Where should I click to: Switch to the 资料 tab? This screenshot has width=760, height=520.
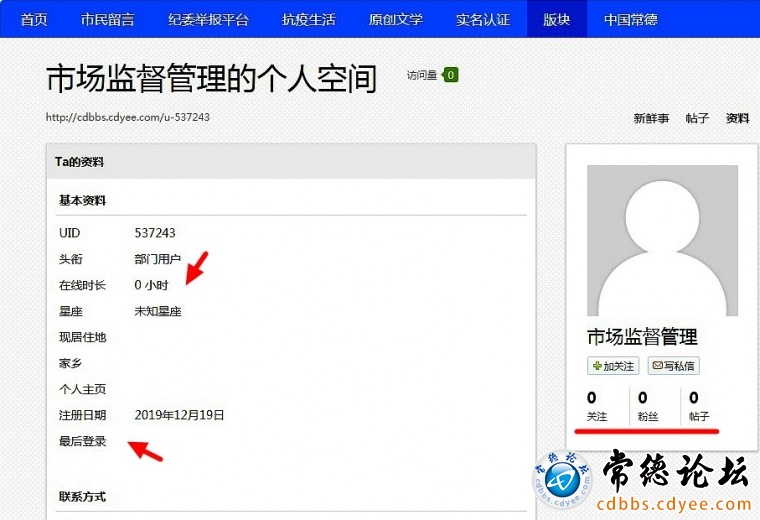737,118
